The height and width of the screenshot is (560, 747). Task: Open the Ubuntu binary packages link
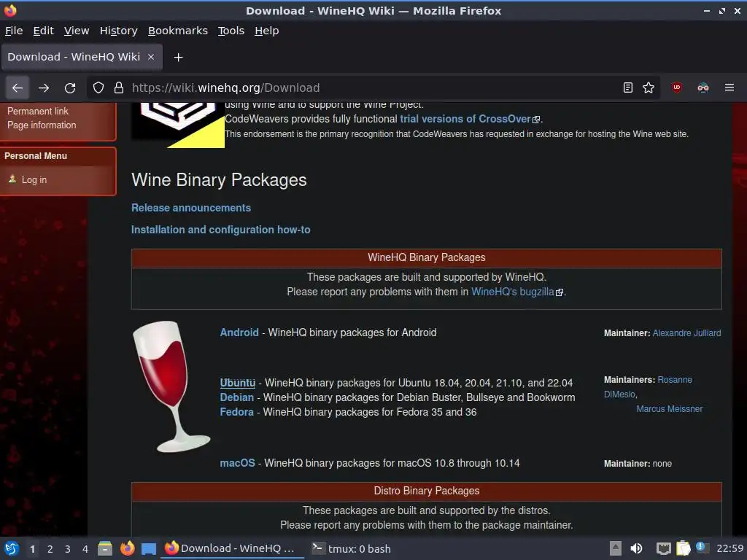[x=237, y=383]
